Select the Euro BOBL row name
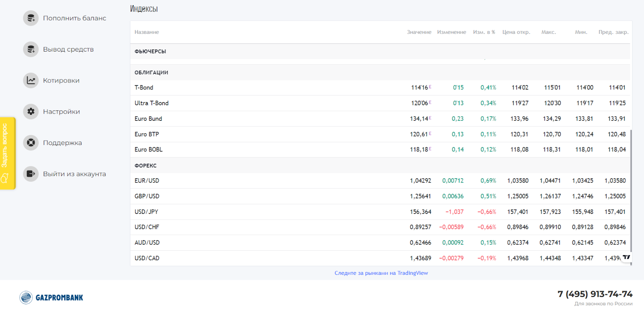Image resolution: width=644 pixels, height=314 pixels. [x=149, y=150]
